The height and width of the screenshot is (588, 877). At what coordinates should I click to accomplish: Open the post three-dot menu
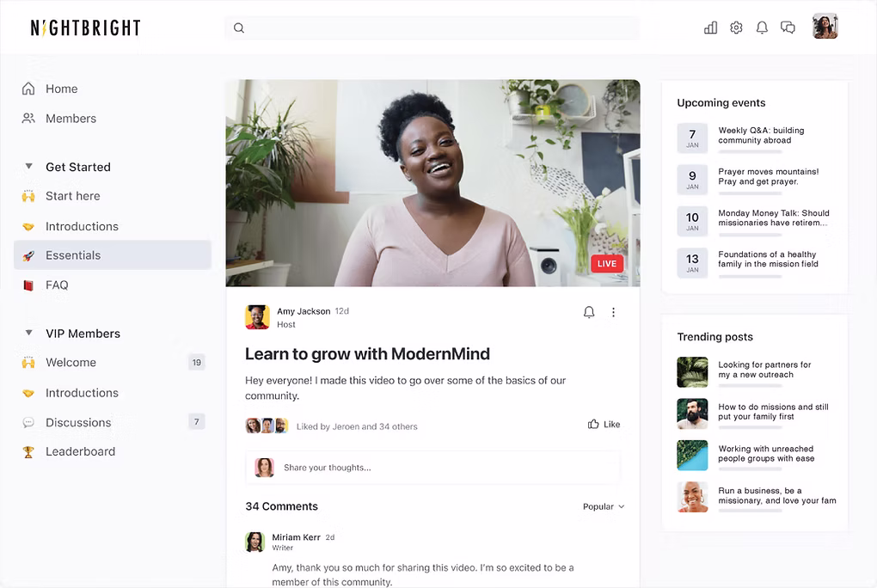point(613,312)
